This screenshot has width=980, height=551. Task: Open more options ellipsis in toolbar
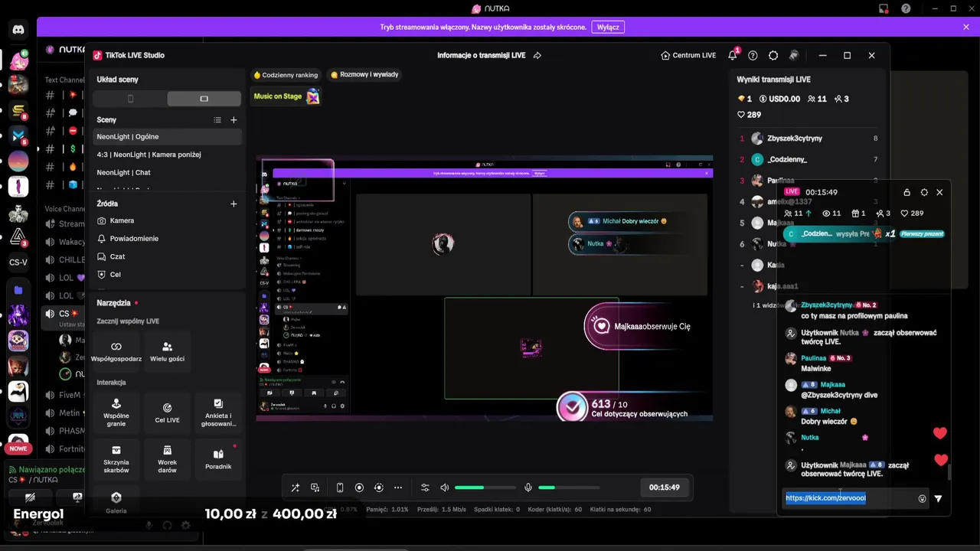tap(398, 487)
